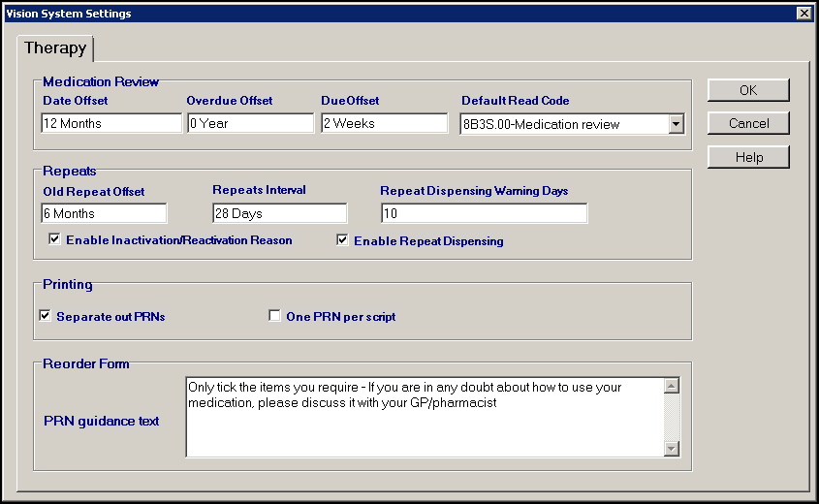Uncheck Separate out PRNs option

click(x=45, y=316)
